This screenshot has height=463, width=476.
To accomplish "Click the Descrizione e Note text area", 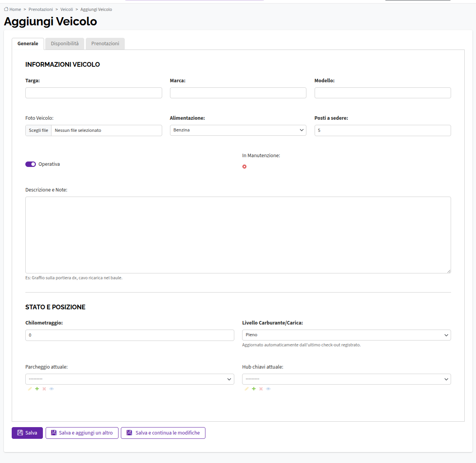I will 238,235.
